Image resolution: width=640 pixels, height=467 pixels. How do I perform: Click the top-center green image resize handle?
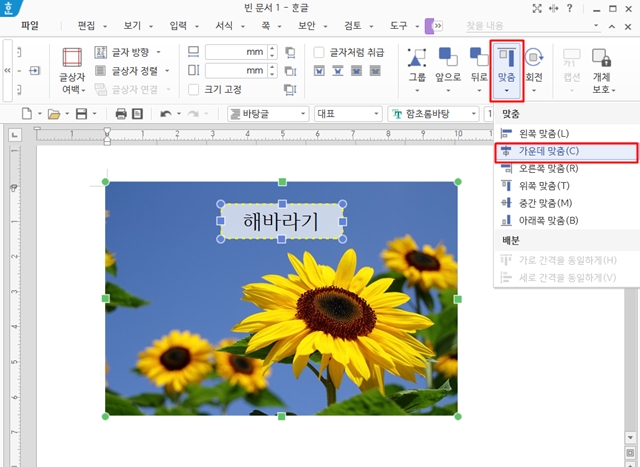pos(282,182)
